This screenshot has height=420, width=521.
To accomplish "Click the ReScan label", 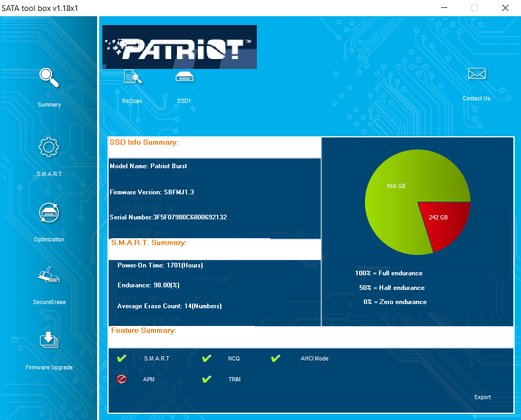I will click(132, 101).
